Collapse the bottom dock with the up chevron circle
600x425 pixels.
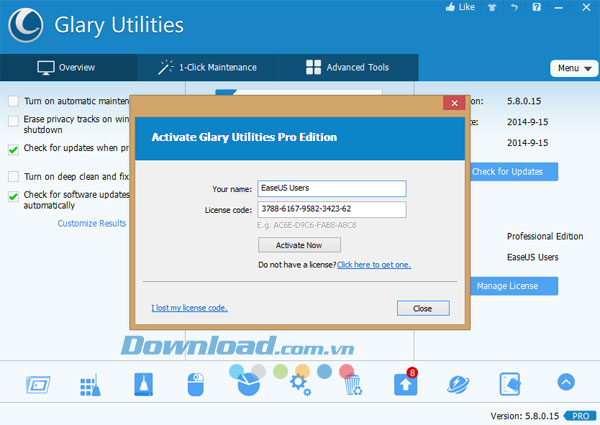coord(566,382)
